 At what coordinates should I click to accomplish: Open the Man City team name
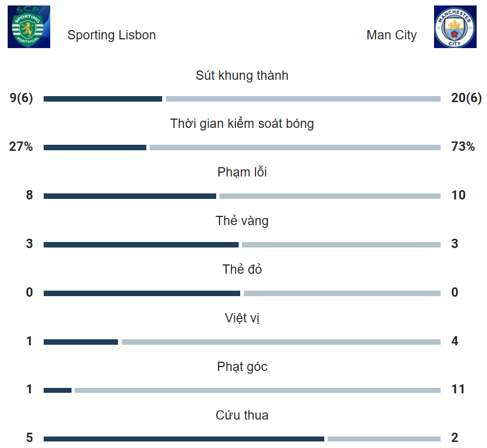391,35
